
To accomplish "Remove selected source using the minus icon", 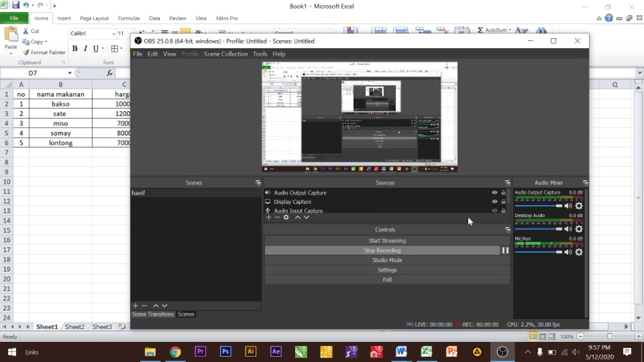I will 277,217.
